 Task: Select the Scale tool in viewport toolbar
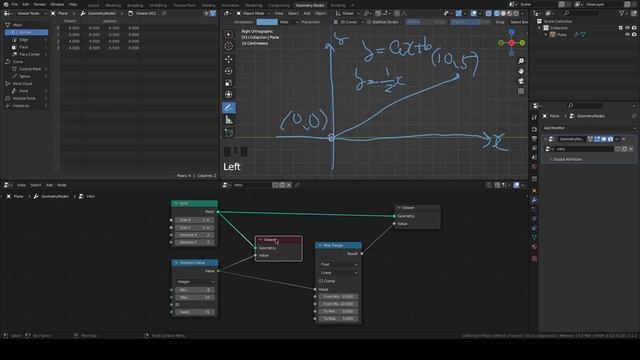(229, 83)
